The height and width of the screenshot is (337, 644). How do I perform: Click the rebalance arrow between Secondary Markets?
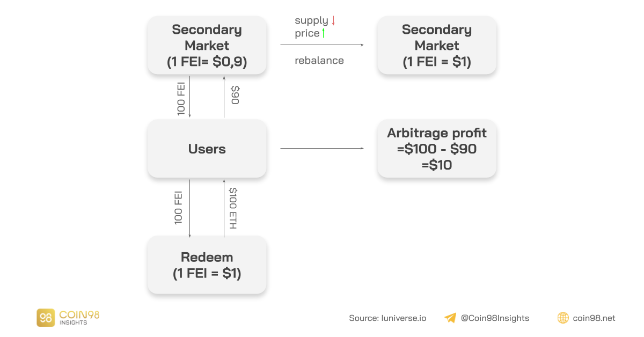[321, 45]
